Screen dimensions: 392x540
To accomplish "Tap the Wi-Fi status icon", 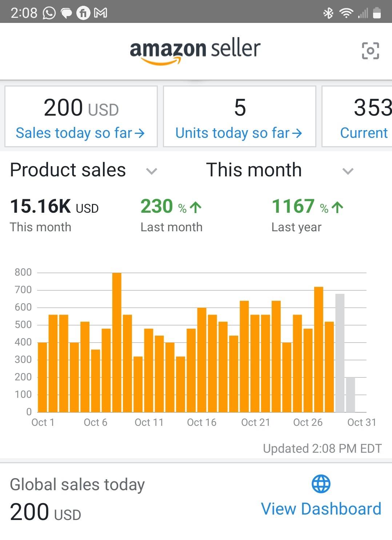I will point(346,13).
